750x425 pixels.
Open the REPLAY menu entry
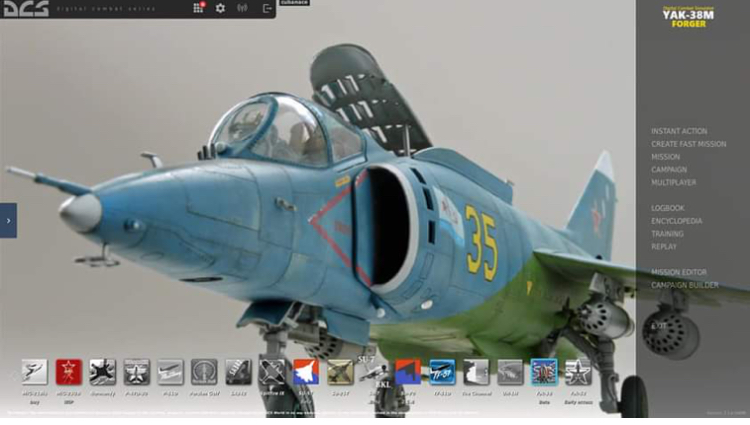(x=664, y=247)
